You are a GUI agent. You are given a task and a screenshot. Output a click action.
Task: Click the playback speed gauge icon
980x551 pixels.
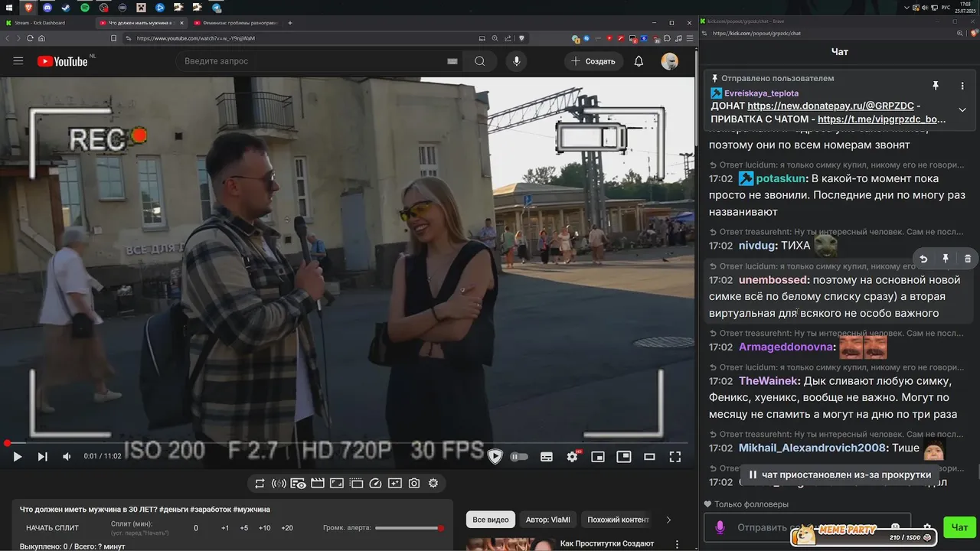(375, 484)
